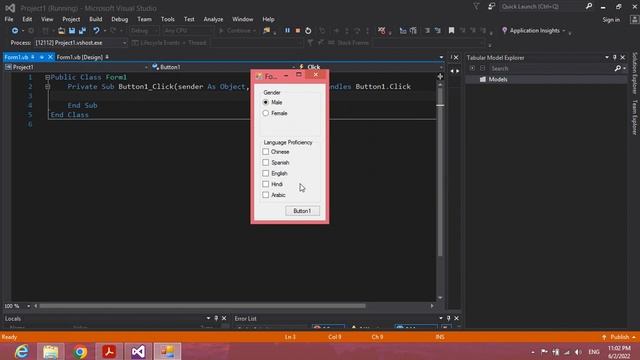Pin the Tabular Model Explorer panel

[615, 58]
